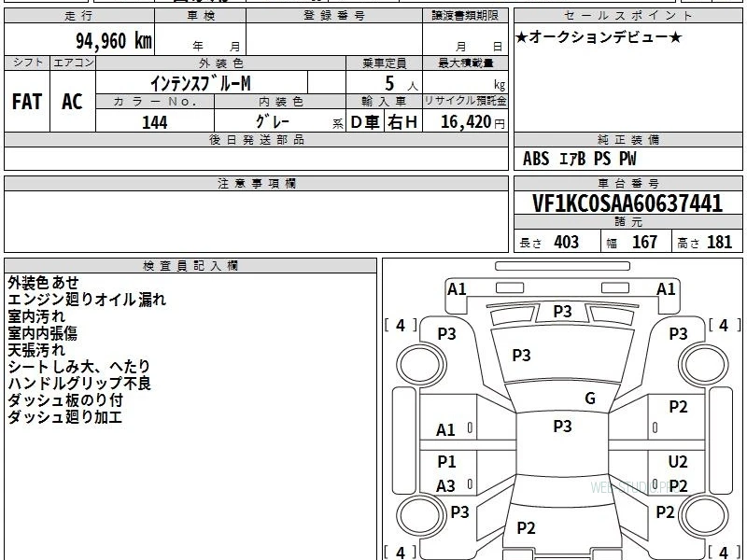Click the 譲渡書類期限 header
747x560 pixels.
pos(465,16)
